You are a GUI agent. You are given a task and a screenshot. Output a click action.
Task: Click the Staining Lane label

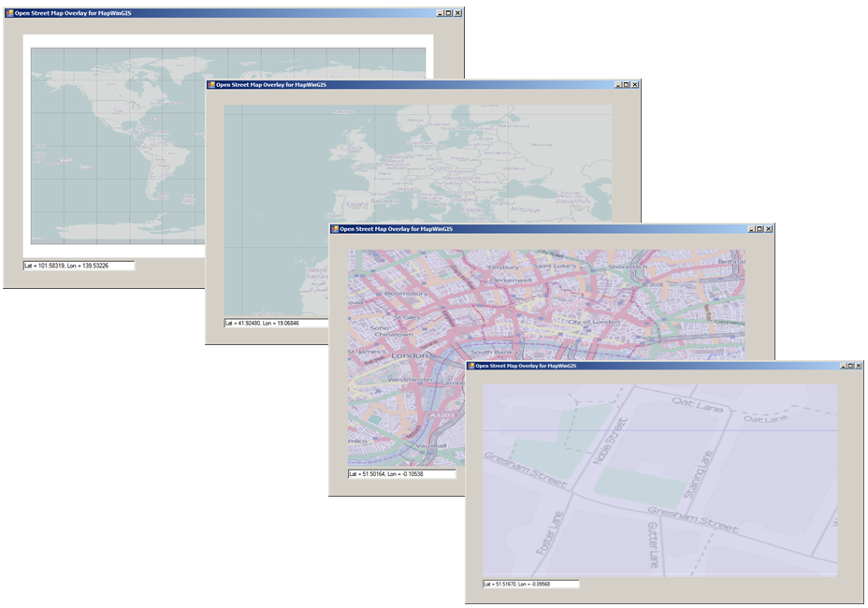pyautogui.click(x=698, y=474)
